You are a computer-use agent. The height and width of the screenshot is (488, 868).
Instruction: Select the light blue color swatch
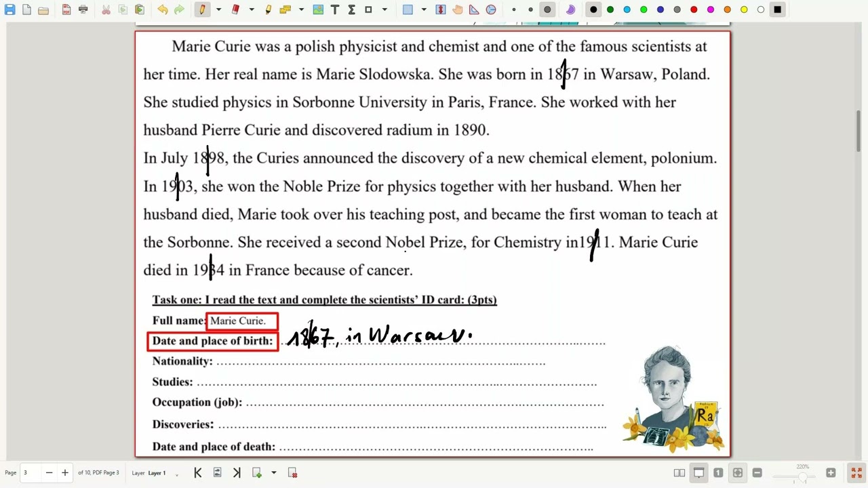click(627, 9)
